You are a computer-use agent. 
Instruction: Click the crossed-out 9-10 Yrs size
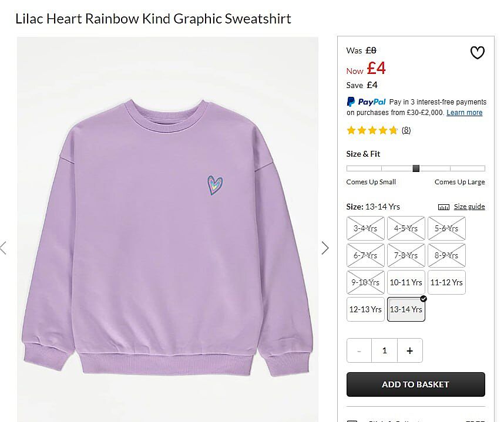[365, 282]
